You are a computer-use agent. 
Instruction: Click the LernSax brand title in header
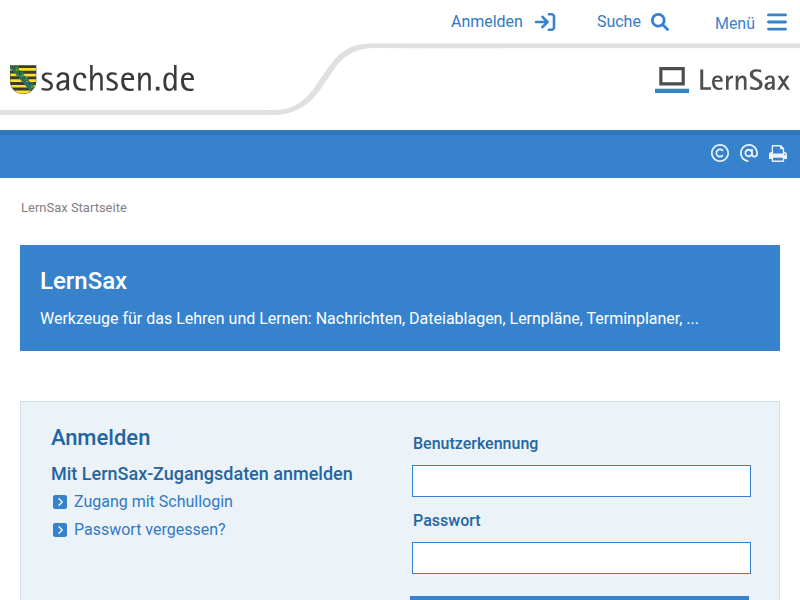tap(744, 81)
